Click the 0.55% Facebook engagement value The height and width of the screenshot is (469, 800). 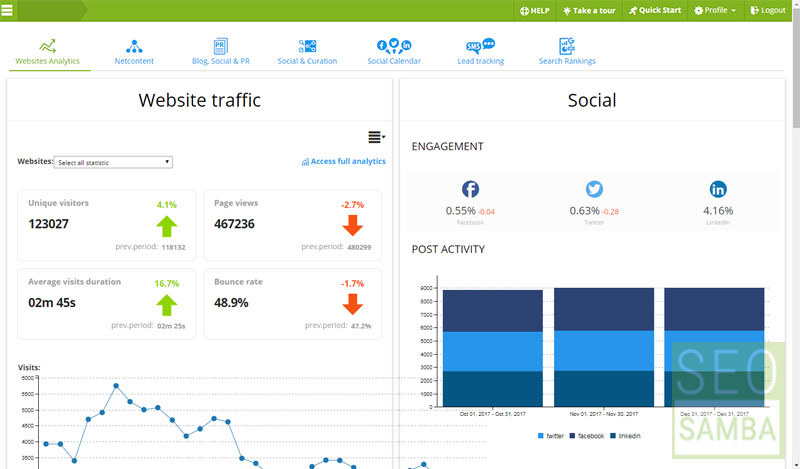460,211
